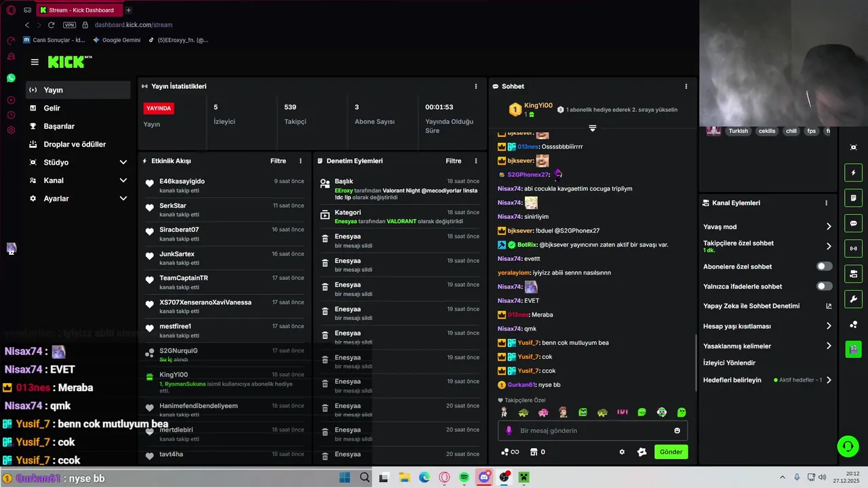868x488 pixels.
Task: Select Droplar ve ödüller in sidebar
Action: [x=78, y=144]
